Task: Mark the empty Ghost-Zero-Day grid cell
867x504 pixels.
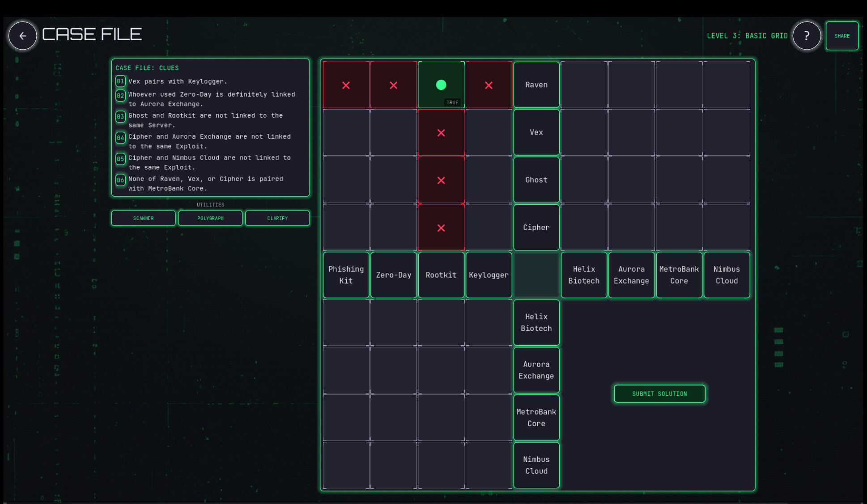Action: [394, 180]
